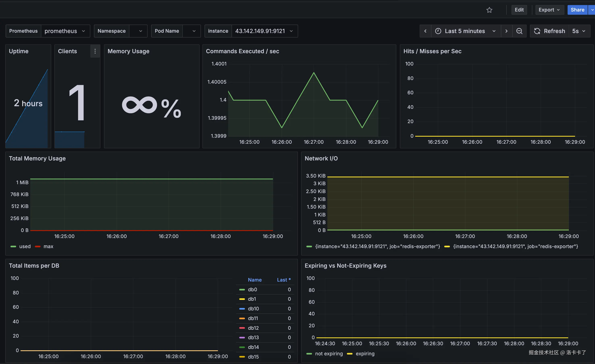Toggle the 'max' series in legend

pos(48,246)
